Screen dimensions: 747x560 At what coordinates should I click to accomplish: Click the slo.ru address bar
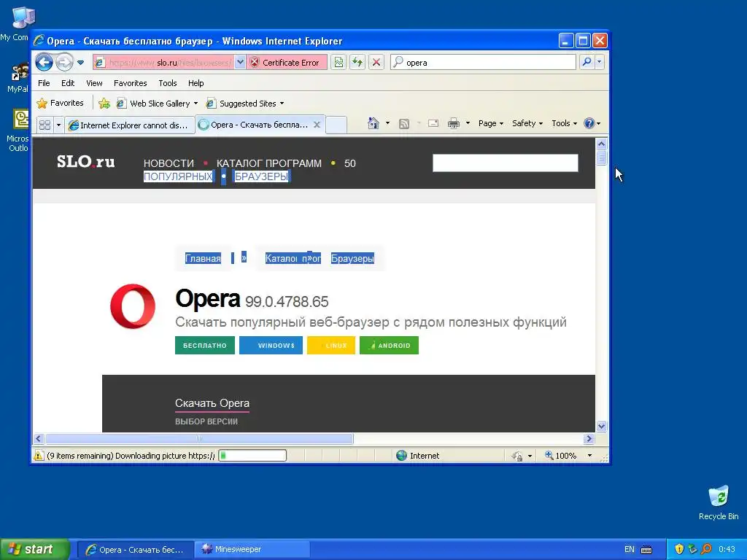click(163, 63)
